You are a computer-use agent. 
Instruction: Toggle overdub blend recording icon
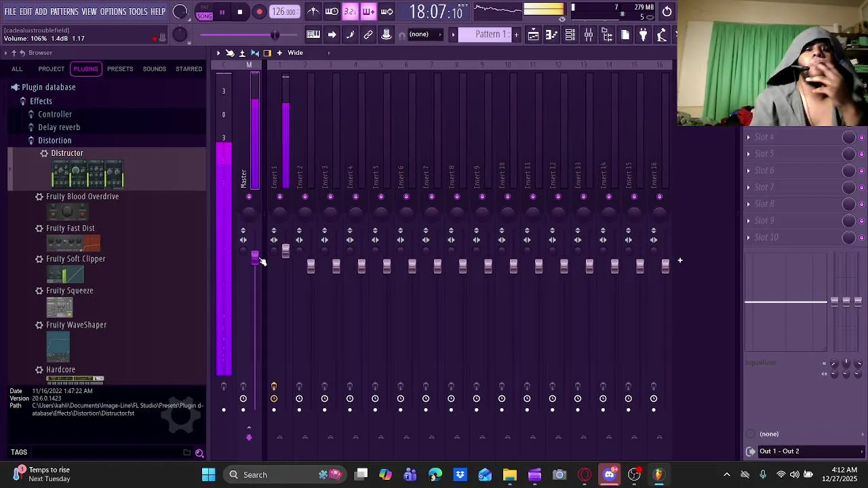368,12
